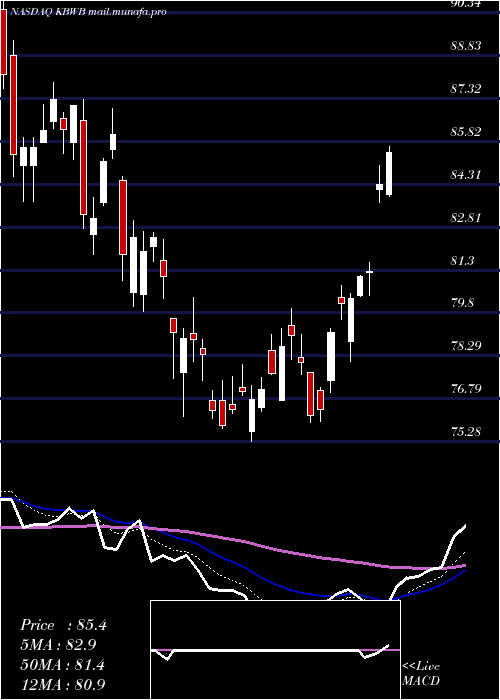Click the NASDAQ KBWB chart title text
The height and width of the screenshot is (700, 500).
tap(87, 12)
